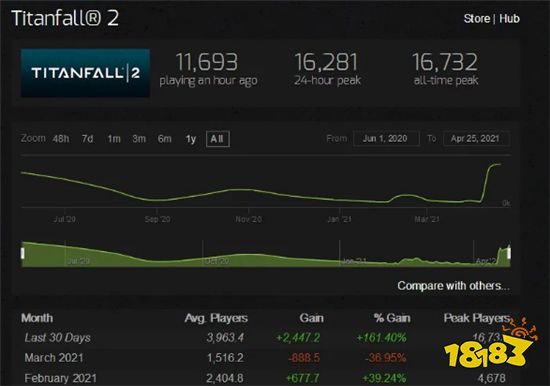Set chart zoom to 3m
Image resolution: width=550 pixels, height=386 pixels.
click(x=139, y=139)
